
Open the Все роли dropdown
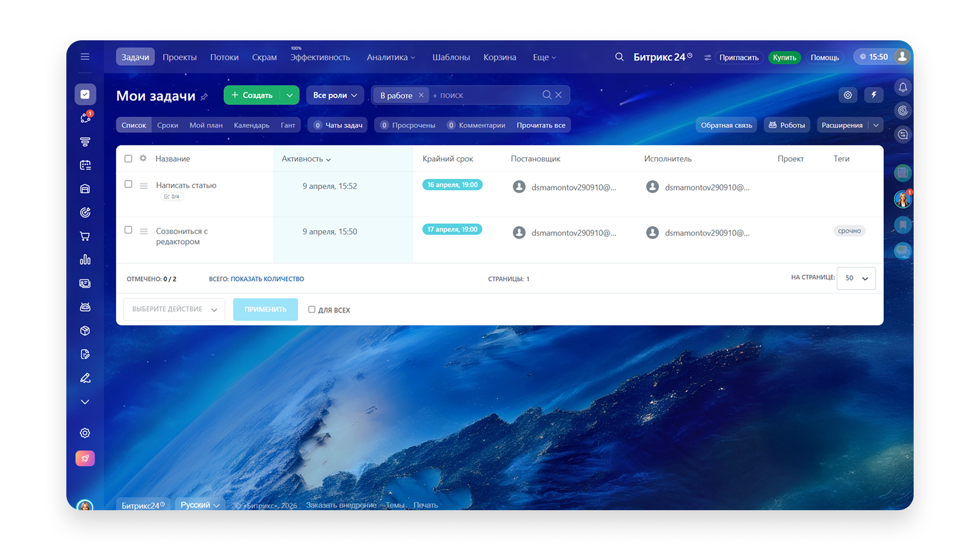pyautogui.click(x=335, y=95)
